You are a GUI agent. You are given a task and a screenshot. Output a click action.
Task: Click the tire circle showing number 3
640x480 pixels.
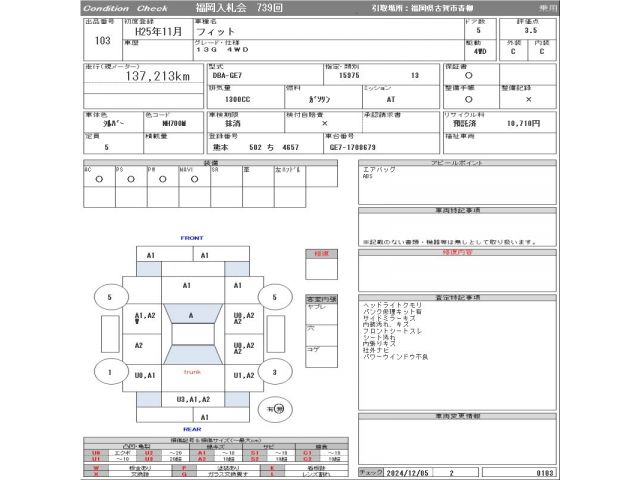click(275, 372)
